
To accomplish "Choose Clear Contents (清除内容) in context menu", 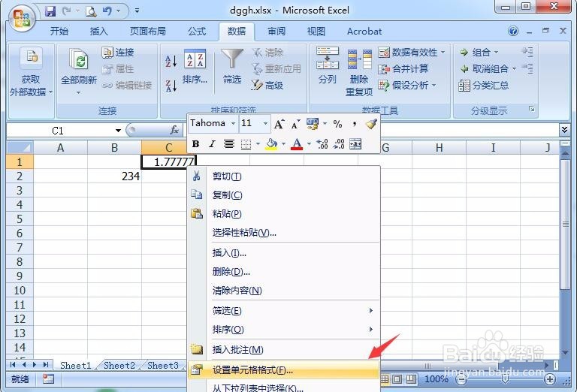I will point(283,291).
